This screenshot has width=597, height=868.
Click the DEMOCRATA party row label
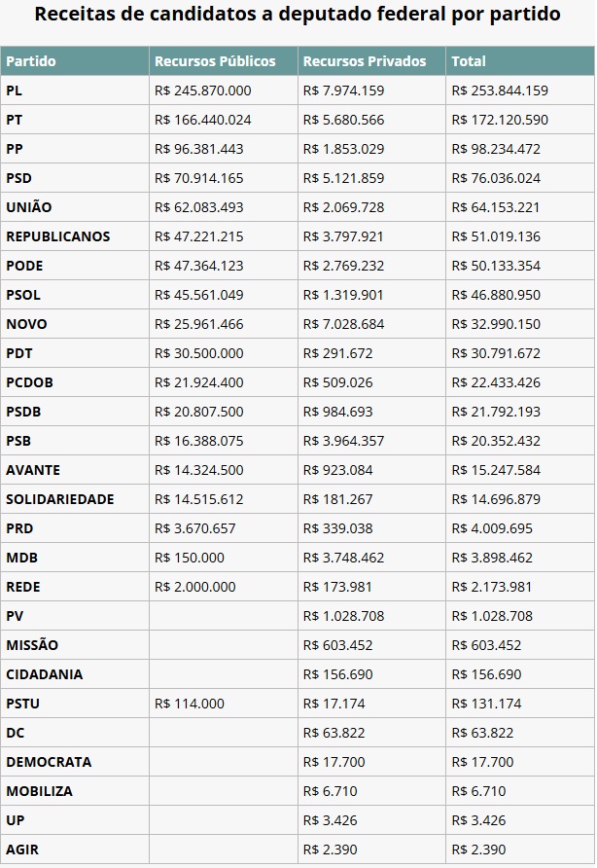click(x=49, y=762)
